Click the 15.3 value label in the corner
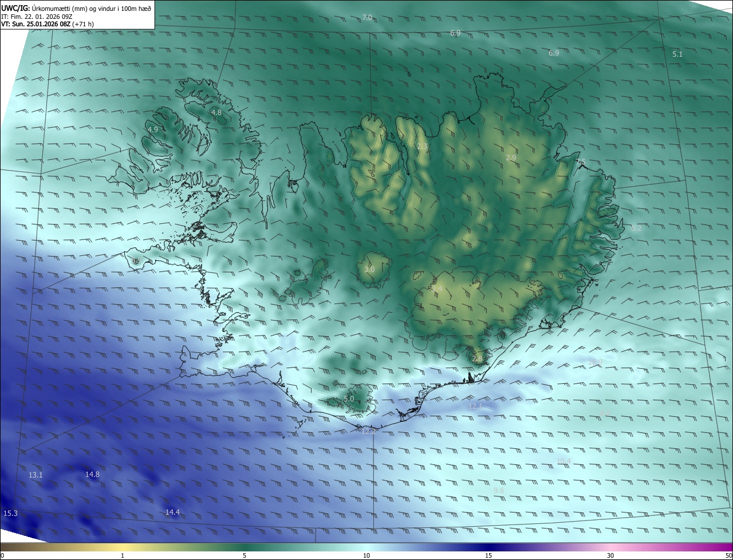The image size is (733, 560). click(x=10, y=513)
